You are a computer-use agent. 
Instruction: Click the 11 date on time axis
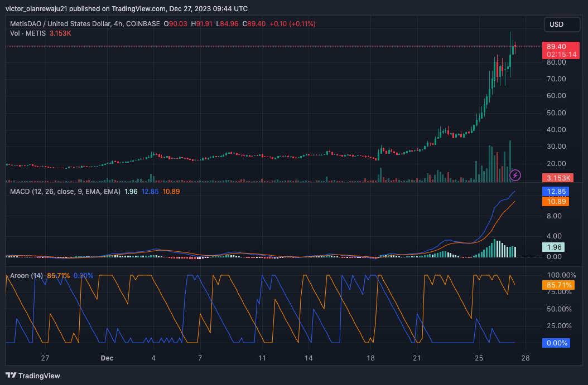pos(262,358)
